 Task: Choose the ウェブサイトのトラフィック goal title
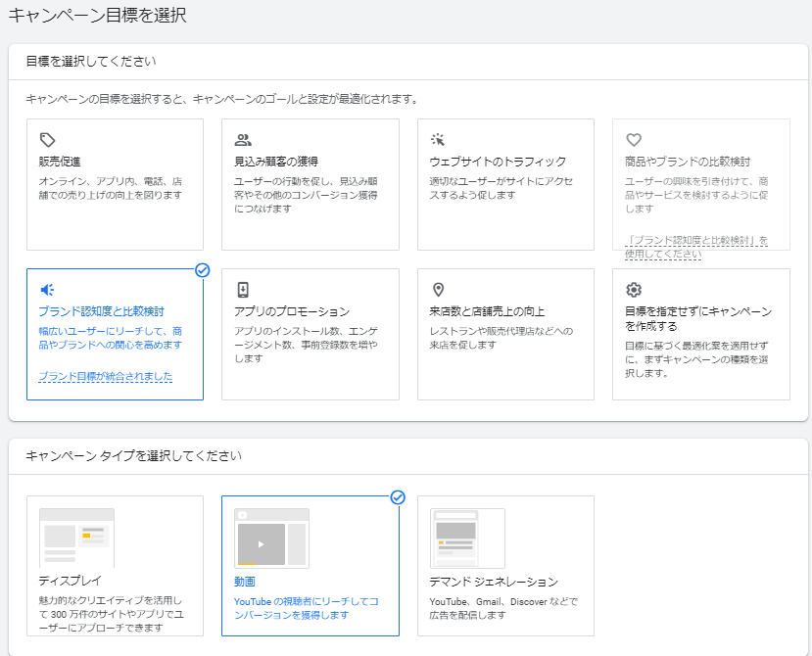pos(498,162)
